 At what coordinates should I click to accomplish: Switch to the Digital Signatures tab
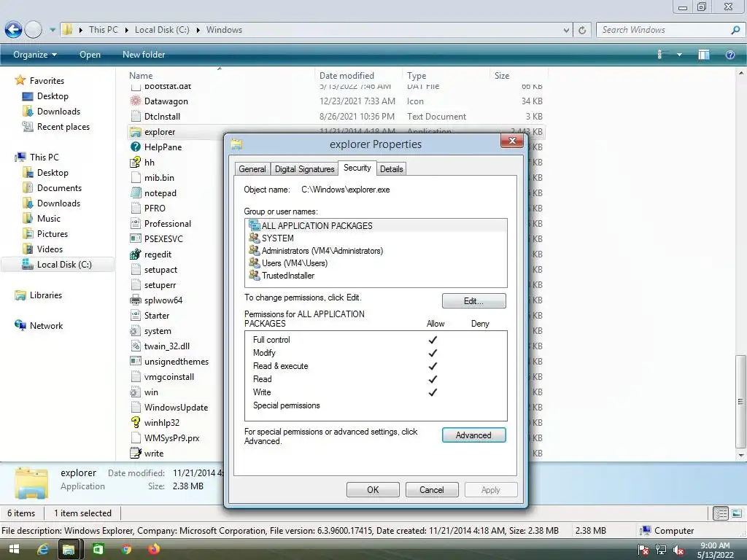click(x=304, y=169)
